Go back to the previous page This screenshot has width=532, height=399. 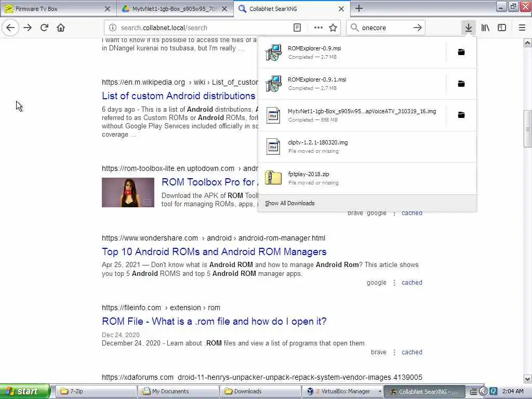pos(10,28)
